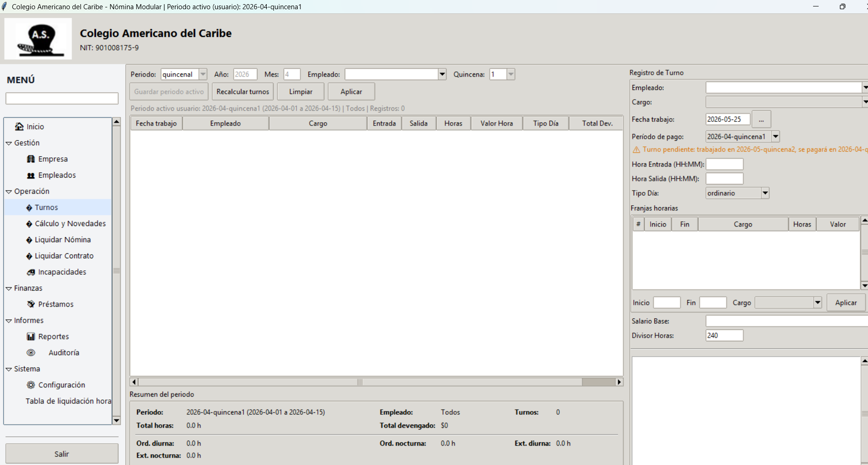Collapse the Gestión tree section
This screenshot has width=868, height=465.
[9, 143]
